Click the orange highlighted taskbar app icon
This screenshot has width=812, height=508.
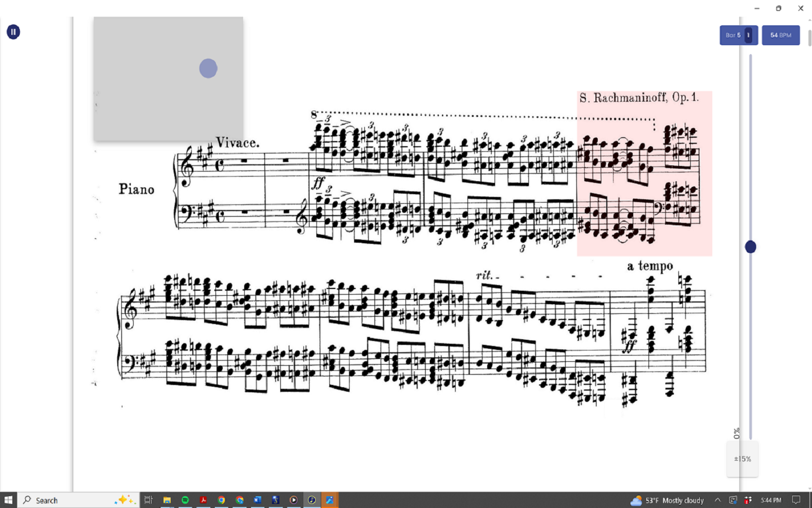tap(330, 500)
